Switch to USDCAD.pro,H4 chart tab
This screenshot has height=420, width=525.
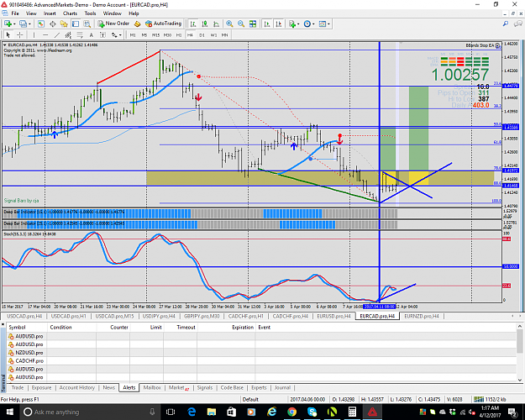[24, 316]
